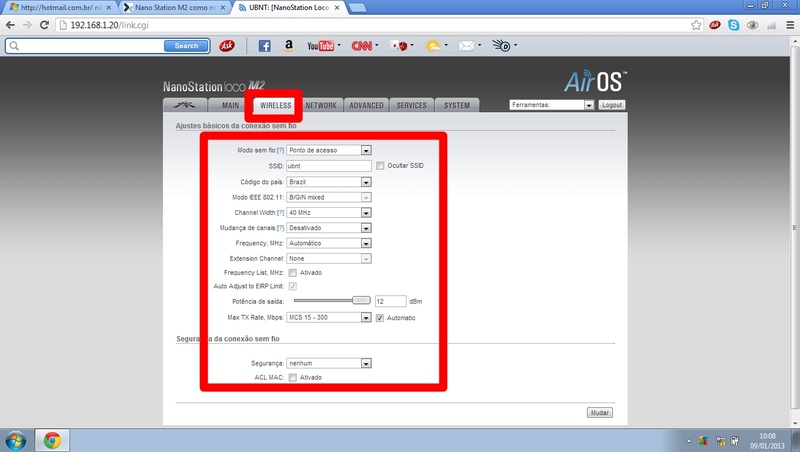Open the Ferramentas tools dropdown
800x452 pixels.
pos(552,105)
